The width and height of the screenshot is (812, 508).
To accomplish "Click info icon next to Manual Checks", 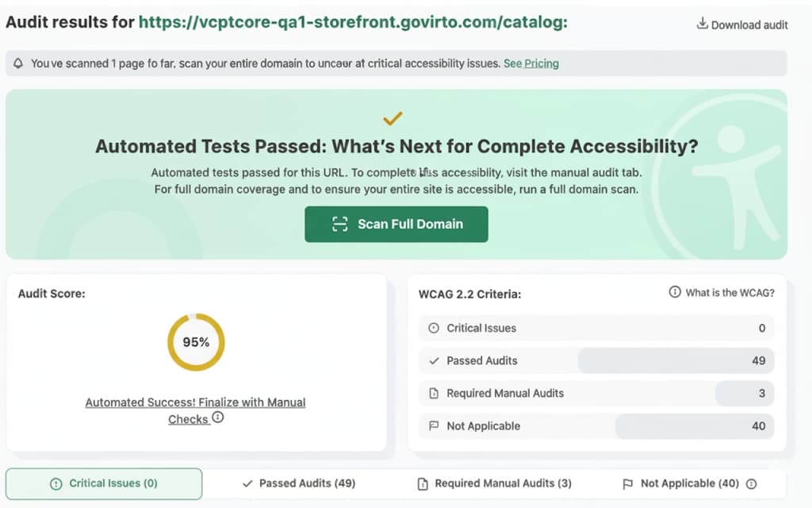I will coord(218,417).
